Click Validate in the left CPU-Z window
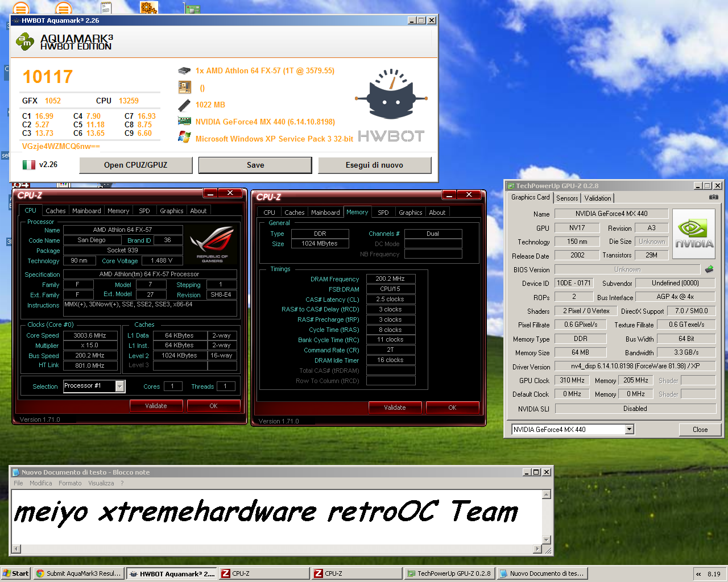Image resolution: width=728 pixels, height=582 pixels. click(x=156, y=406)
